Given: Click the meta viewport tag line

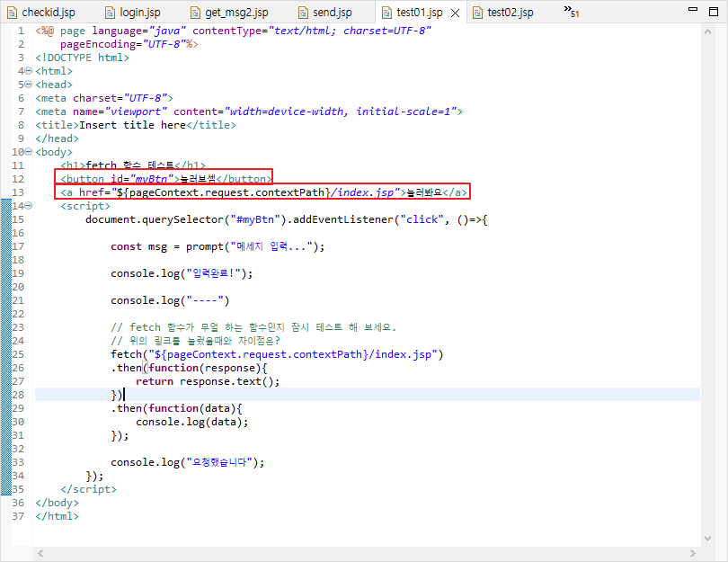Looking at the screenshot, I should point(249,112).
